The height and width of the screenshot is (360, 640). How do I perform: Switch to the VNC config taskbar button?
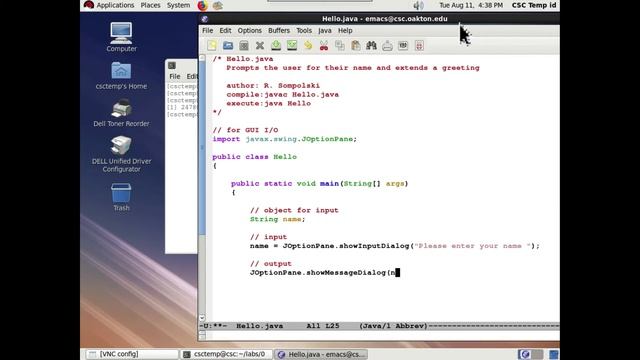[132, 354]
